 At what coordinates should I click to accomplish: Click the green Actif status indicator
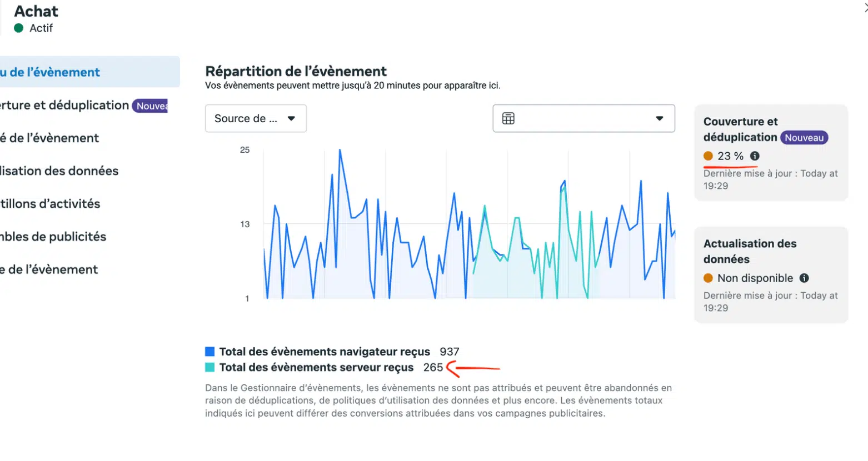coord(19,28)
